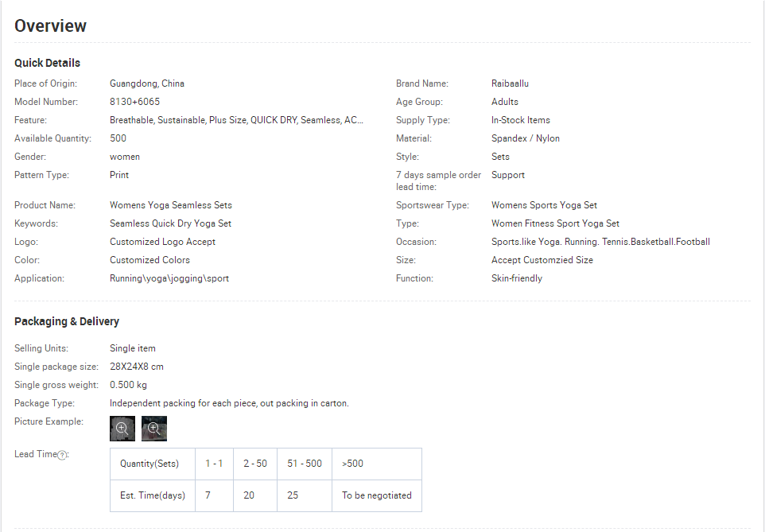Click the Lead Time label

36,454
